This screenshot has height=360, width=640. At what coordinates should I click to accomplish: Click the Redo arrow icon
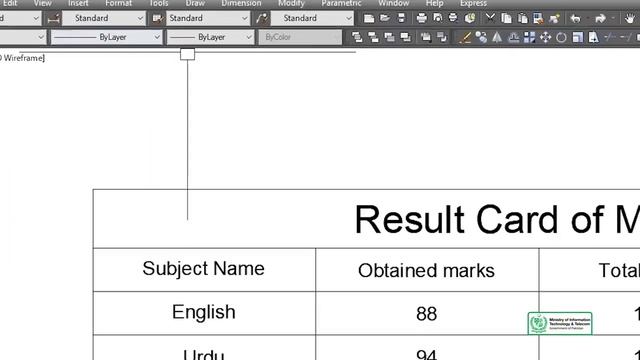pos(600,18)
